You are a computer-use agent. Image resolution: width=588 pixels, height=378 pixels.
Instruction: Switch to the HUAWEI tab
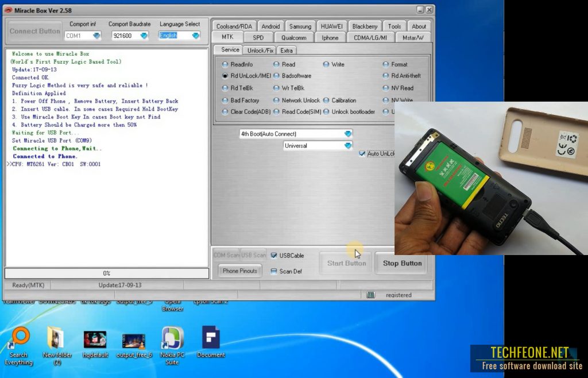point(331,26)
